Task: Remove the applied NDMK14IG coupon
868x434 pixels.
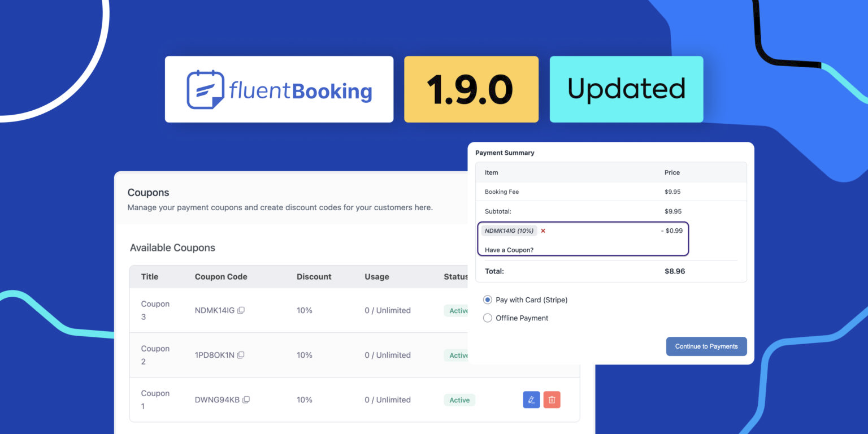Action: 542,231
